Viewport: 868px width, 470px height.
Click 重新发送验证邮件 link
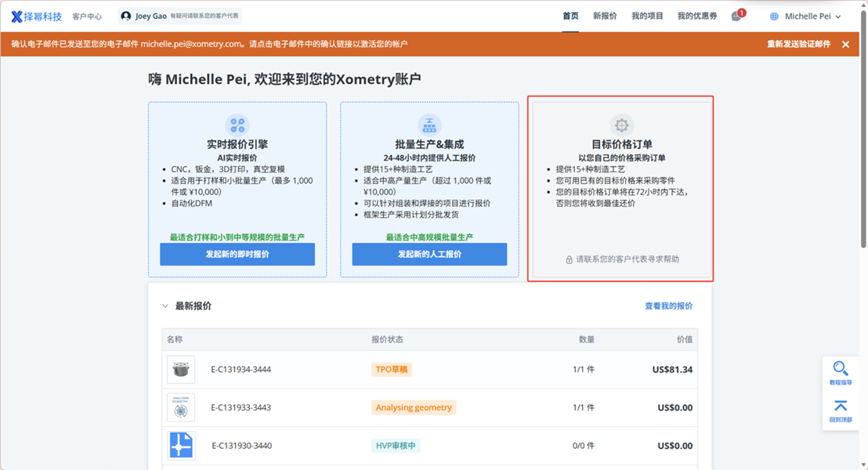(798, 45)
